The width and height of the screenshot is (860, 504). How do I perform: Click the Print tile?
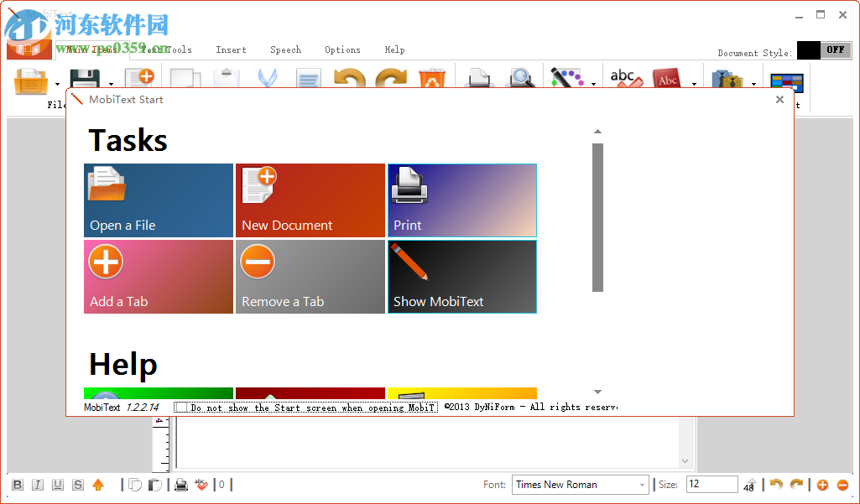click(x=462, y=200)
